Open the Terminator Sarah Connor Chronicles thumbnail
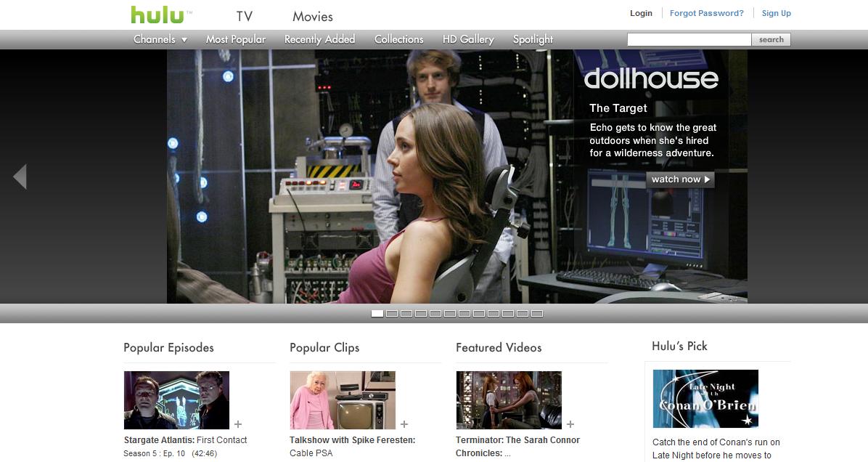The image size is (868, 462). pos(509,400)
